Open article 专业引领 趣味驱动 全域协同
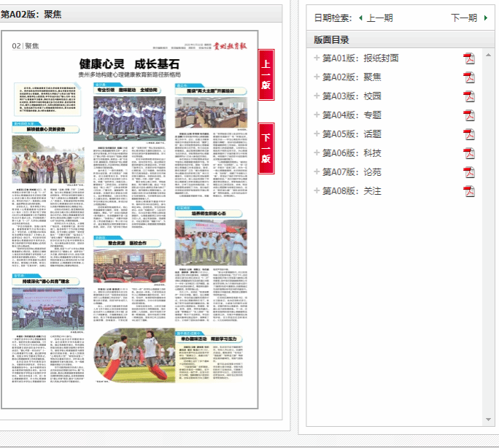The height and width of the screenshot is (448, 499). 127,90
